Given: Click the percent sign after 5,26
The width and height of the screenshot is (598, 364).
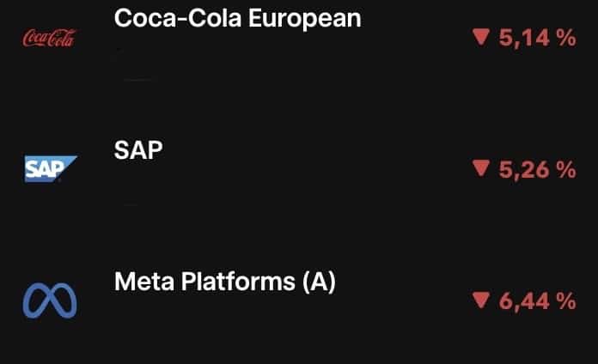Looking at the screenshot, I should [x=566, y=170].
